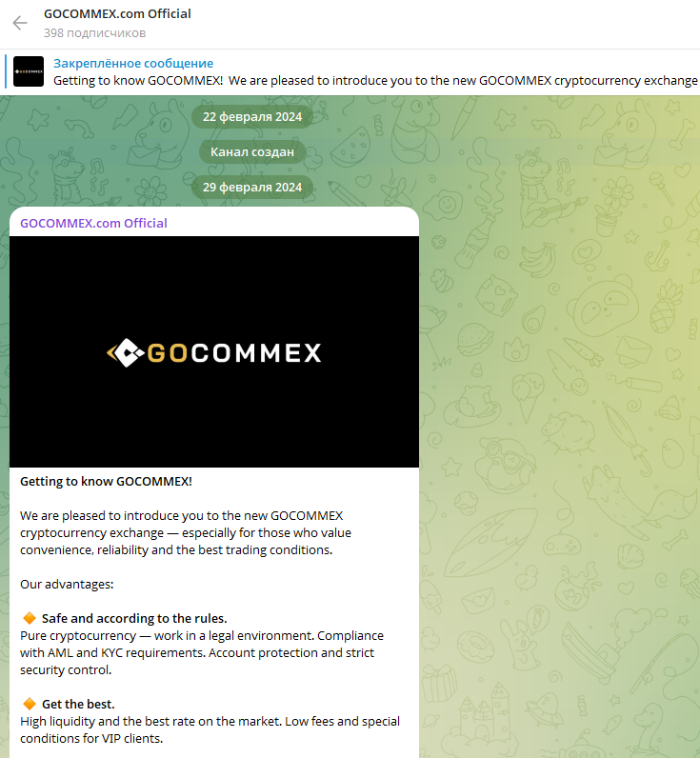This screenshot has height=758, width=700.
Task: Click the High liquidity and best rate line
Action: (x=210, y=722)
